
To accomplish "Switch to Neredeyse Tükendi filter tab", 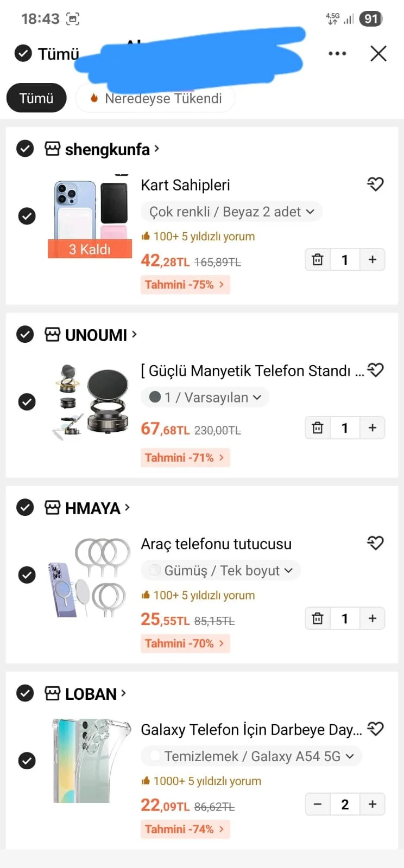I will (x=155, y=98).
